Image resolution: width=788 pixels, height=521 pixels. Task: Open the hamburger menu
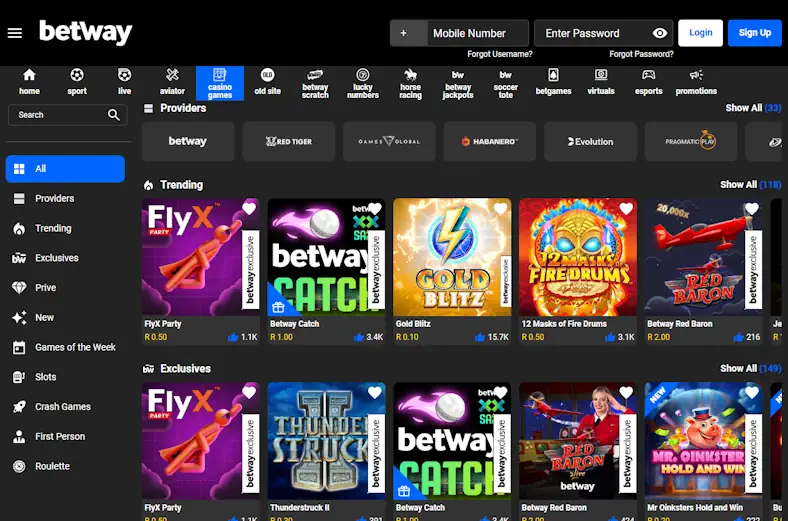coord(15,33)
